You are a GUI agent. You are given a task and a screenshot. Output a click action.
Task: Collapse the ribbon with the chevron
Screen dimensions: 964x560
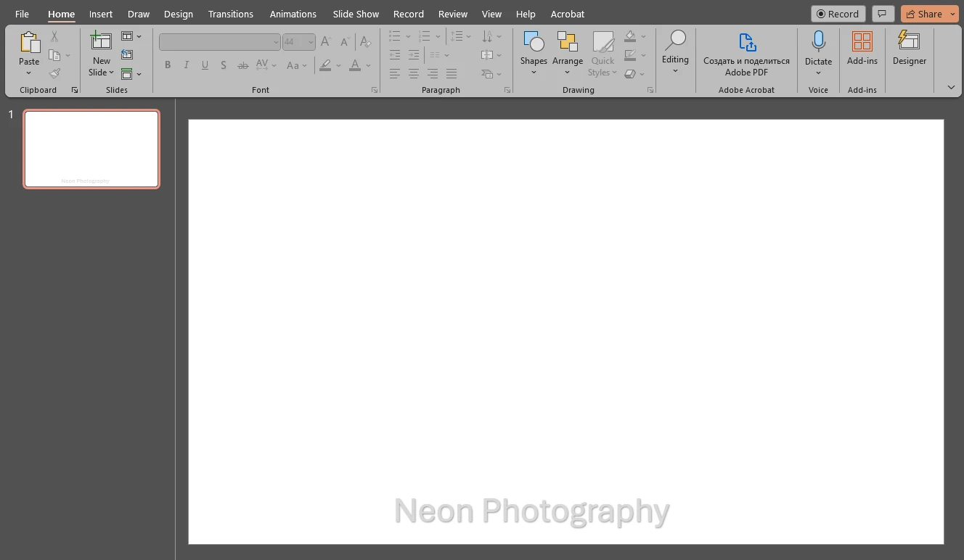click(951, 87)
